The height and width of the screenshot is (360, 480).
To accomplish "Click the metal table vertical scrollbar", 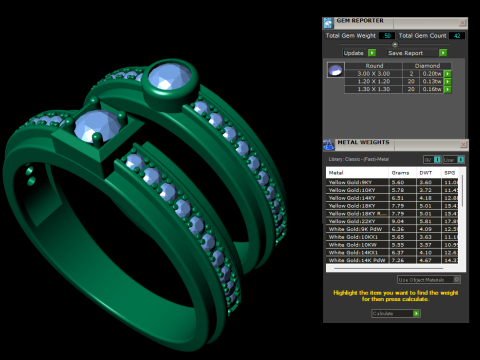I will click(462, 190).
